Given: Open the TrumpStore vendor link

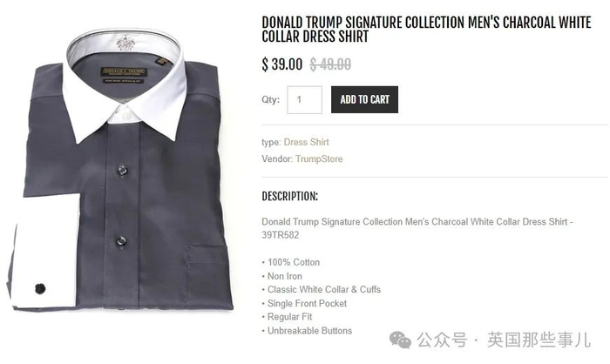Looking at the screenshot, I should click(319, 158).
